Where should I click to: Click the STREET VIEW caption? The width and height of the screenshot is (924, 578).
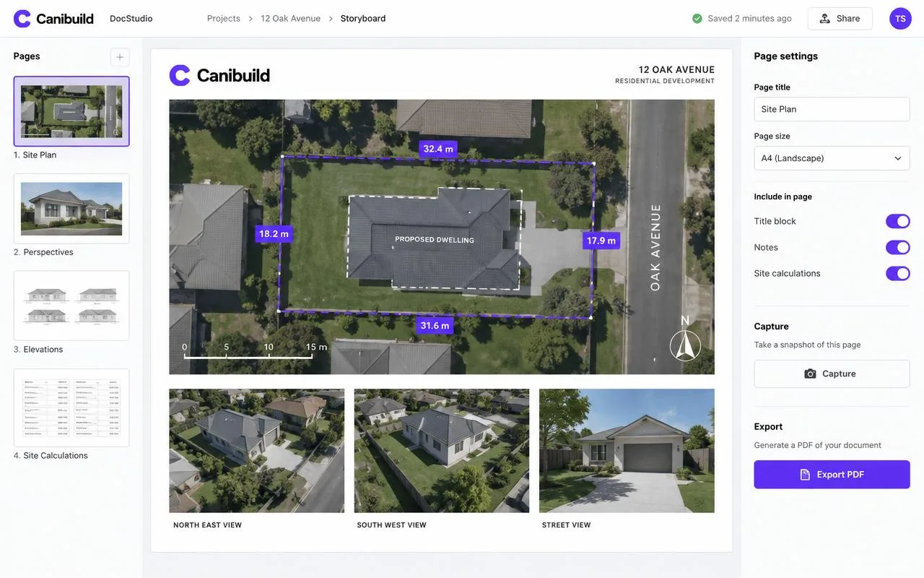tap(566, 525)
